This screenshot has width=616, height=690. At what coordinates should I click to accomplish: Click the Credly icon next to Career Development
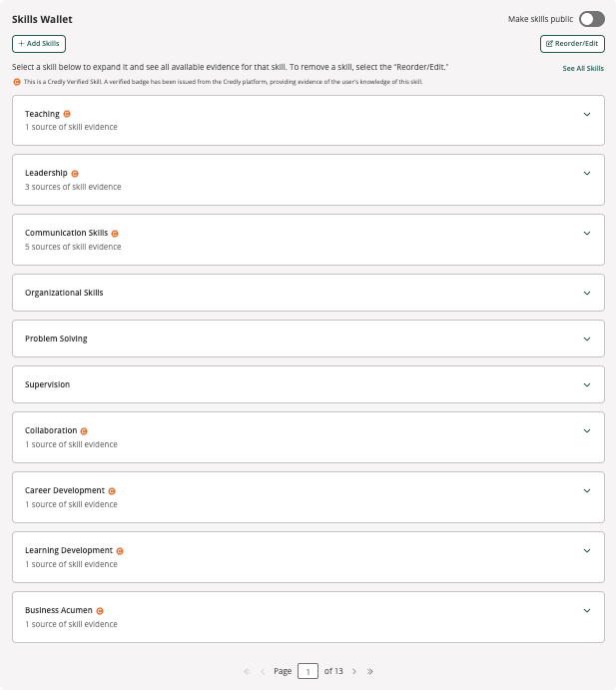(112, 491)
